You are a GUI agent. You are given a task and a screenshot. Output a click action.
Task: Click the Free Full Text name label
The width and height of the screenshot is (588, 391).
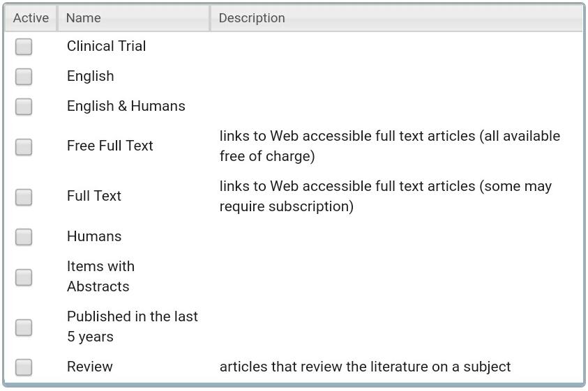(x=110, y=146)
